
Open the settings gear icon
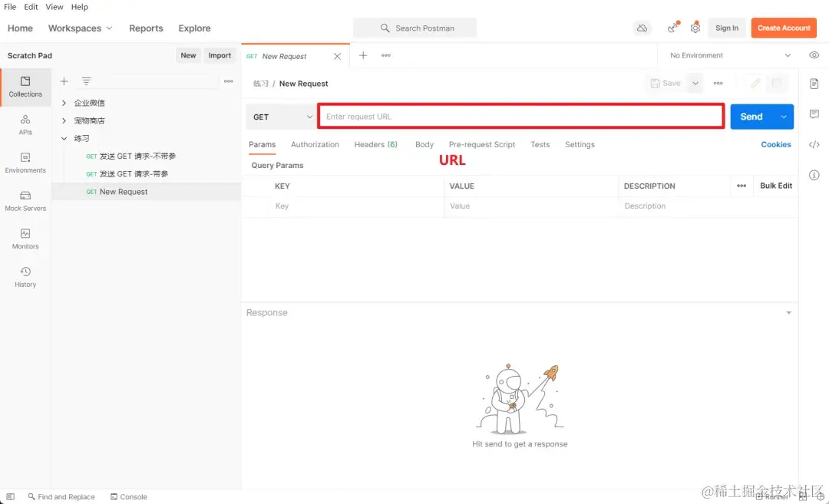(x=695, y=28)
